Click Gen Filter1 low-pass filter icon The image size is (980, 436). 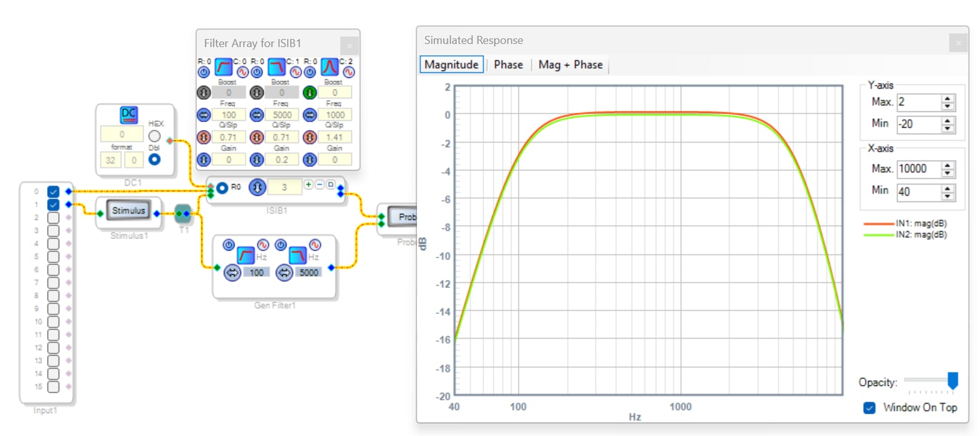pos(298,255)
